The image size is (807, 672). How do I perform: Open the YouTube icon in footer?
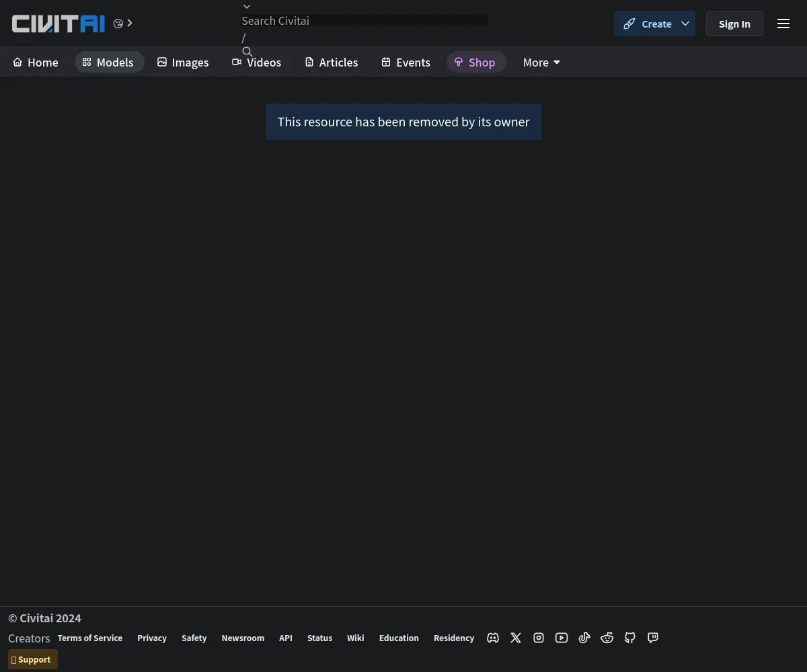(x=562, y=638)
